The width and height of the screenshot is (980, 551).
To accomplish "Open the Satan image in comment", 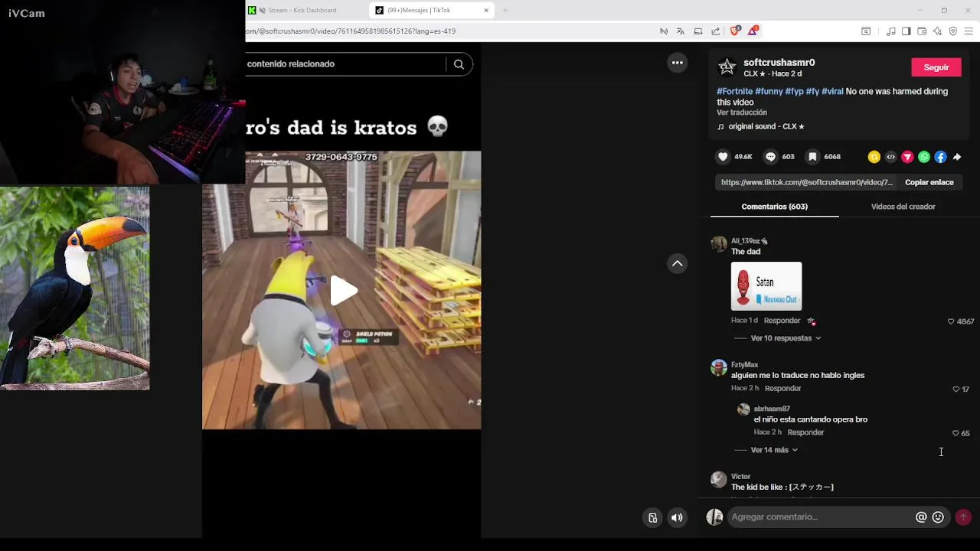I will click(766, 286).
